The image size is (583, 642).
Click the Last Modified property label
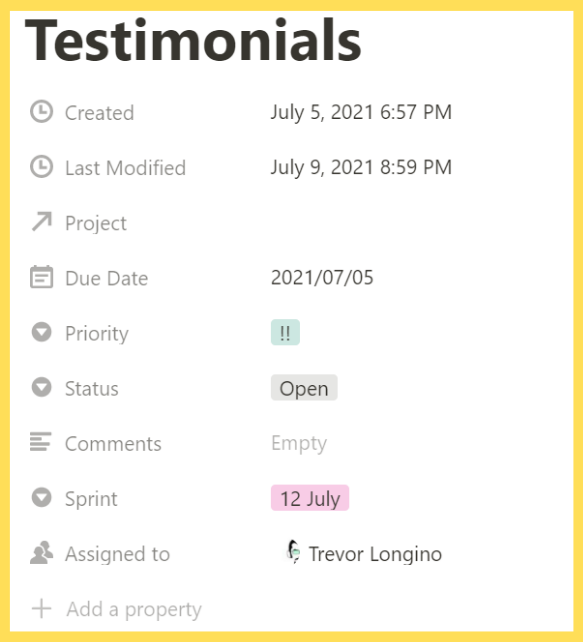tap(126, 167)
